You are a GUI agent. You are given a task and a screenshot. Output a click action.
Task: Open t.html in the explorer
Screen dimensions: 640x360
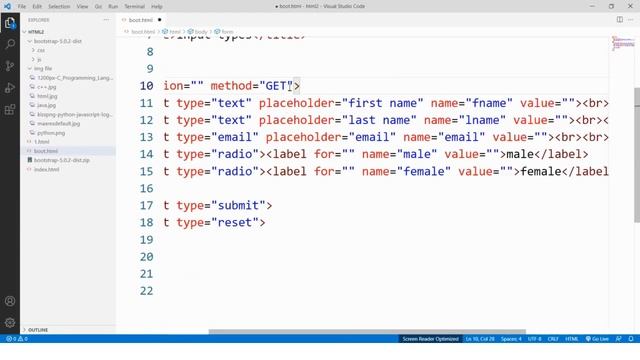[x=42, y=142]
